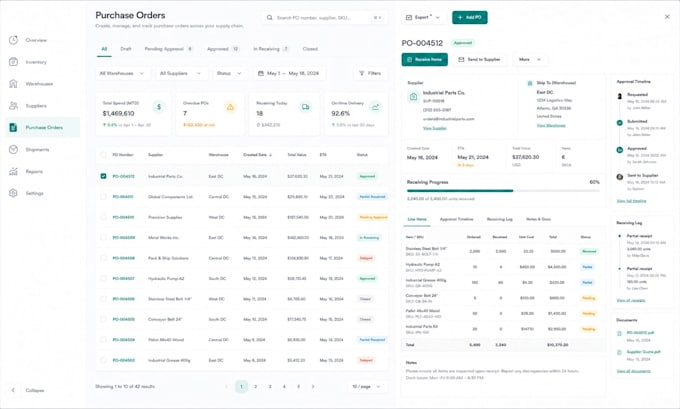The image size is (680, 409).
Task: Check the Global Components Ltd. row checkbox
Action: click(x=103, y=196)
